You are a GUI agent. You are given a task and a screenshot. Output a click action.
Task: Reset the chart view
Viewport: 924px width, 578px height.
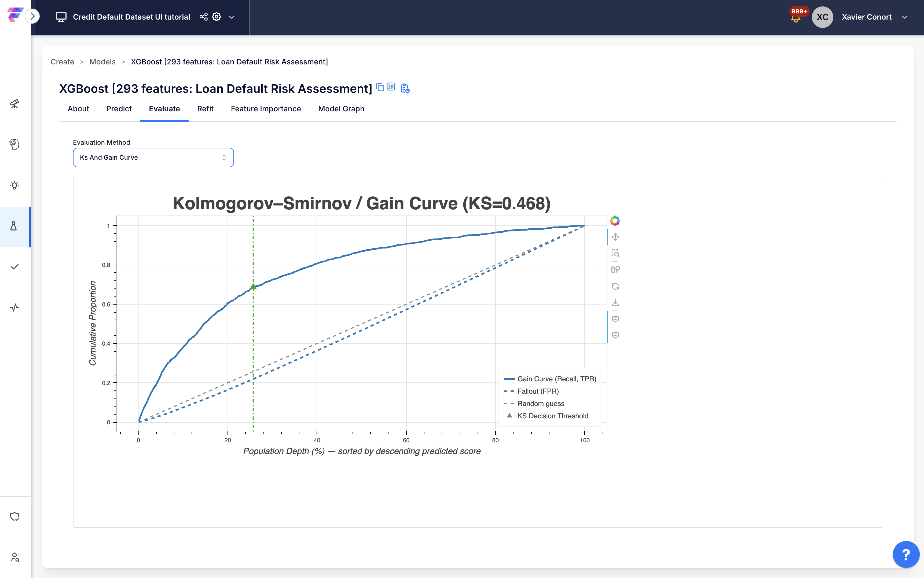coord(615,286)
